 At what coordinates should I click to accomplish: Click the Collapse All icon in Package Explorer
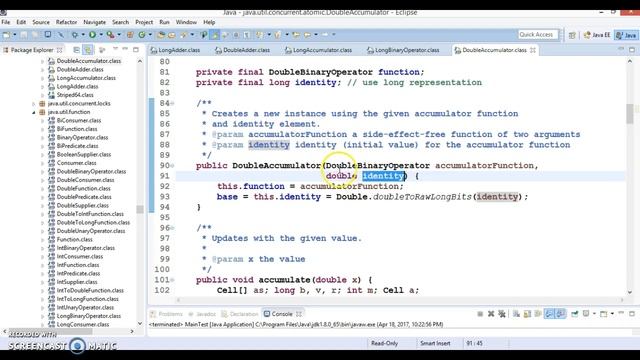76,50
